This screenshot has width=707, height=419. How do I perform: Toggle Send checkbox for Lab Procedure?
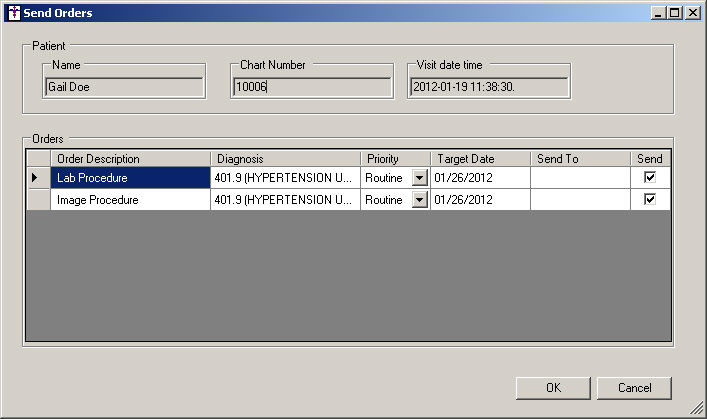pyautogui.click(x=650, y=177)
